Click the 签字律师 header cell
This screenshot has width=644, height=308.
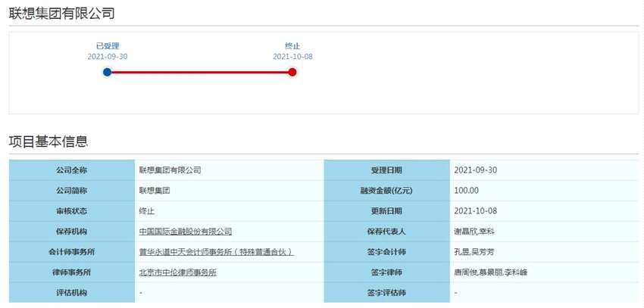386,272
